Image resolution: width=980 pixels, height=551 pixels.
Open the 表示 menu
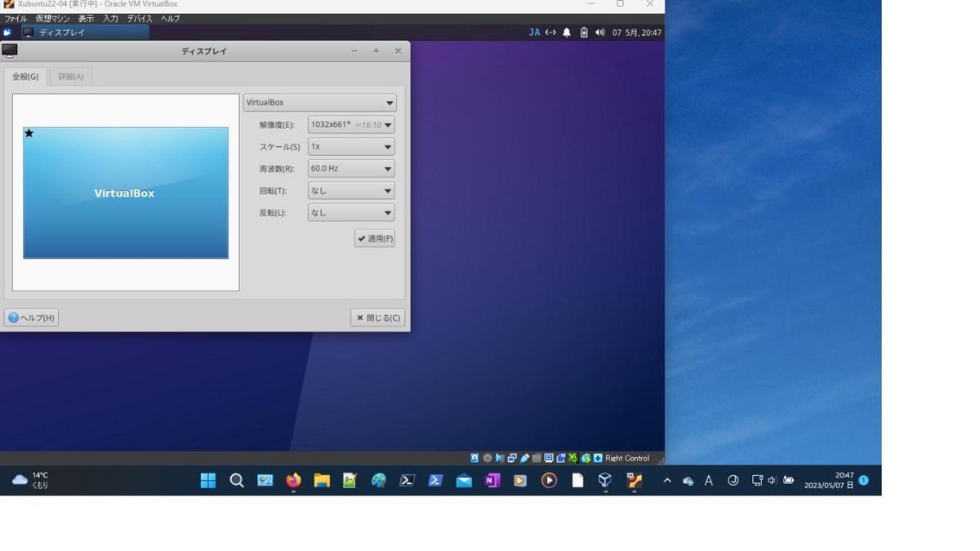(86, 18)
